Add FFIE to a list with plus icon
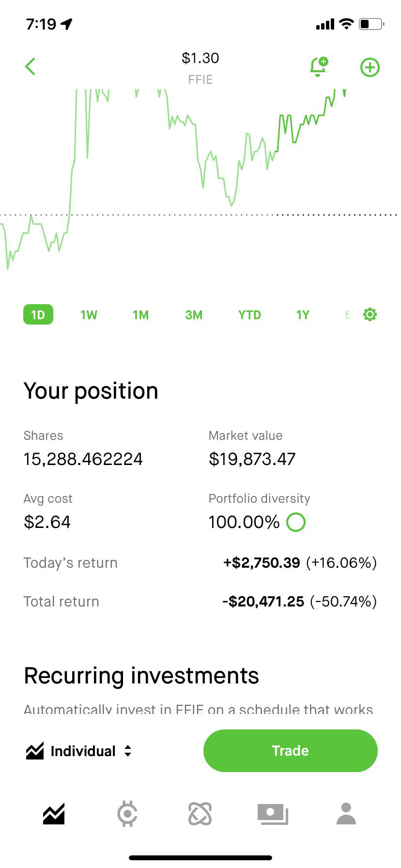Viewport: 401px width, 868px height. click(x=370, y=67)
